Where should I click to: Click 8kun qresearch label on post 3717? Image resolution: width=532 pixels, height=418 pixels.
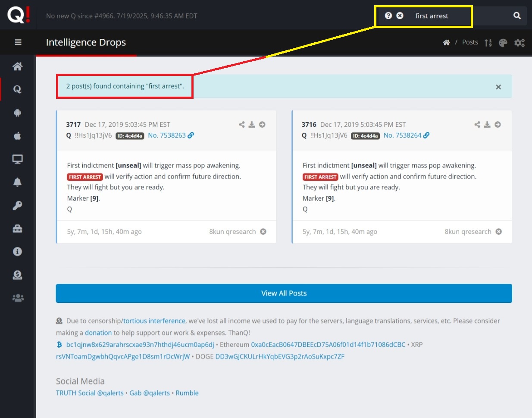coord(232,232)
